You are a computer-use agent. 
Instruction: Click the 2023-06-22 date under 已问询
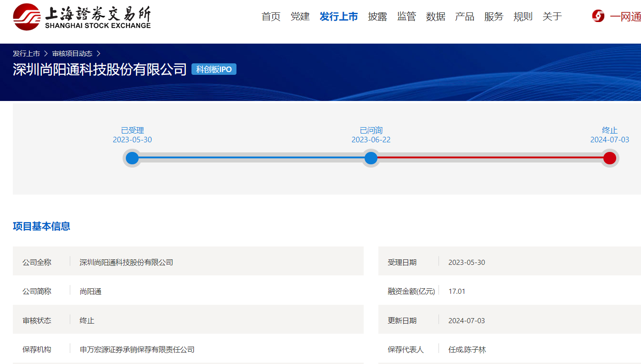pos(371,140)
